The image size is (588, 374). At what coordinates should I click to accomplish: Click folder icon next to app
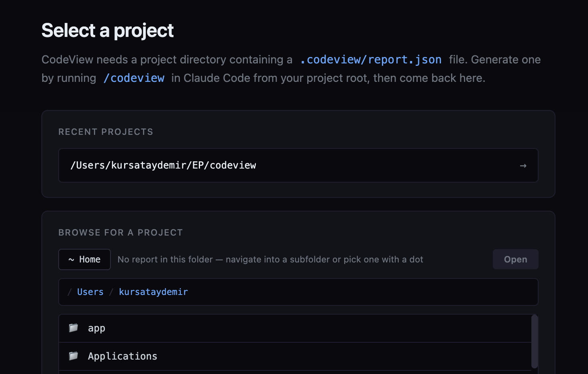pos(73,328)
